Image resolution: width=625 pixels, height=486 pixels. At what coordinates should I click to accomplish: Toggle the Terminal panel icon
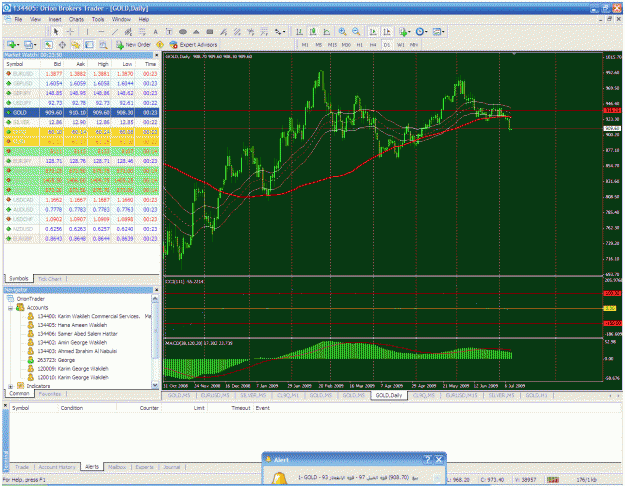89,45
